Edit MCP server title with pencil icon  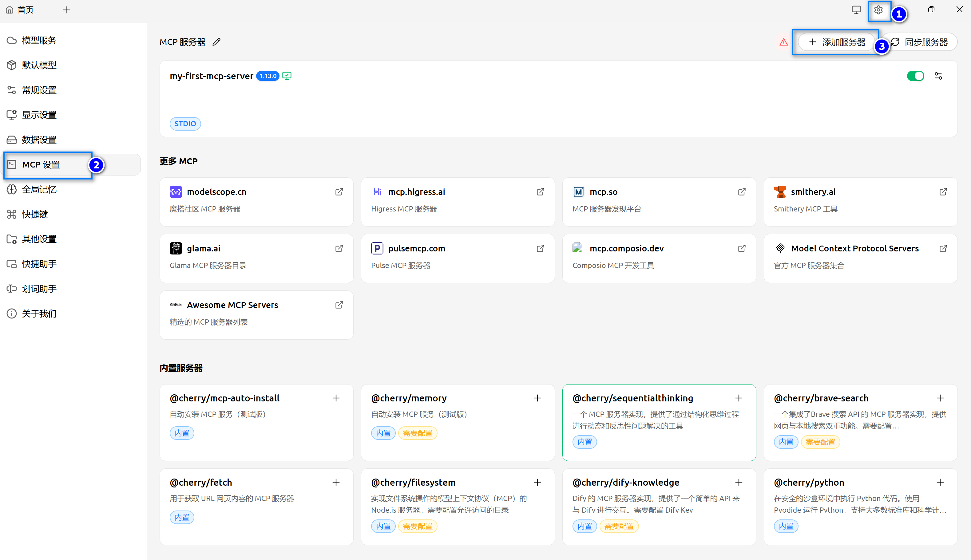pyautogui.click(x=216, y=42)
